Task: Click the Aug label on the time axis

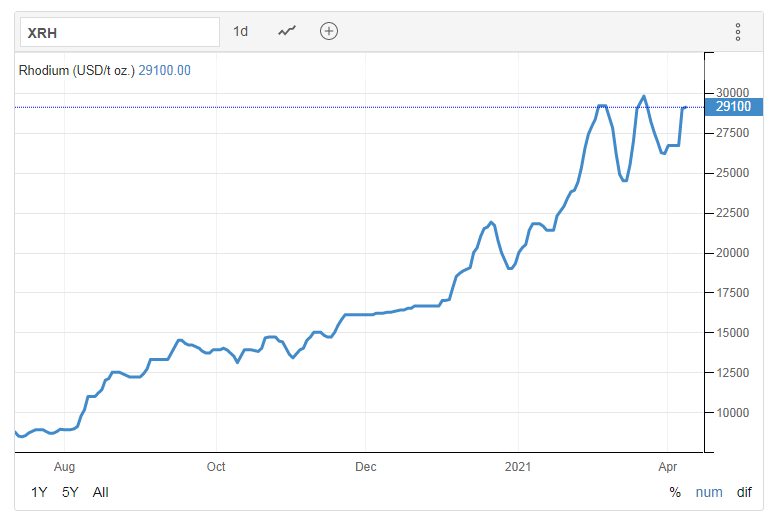Action: [64, 466]
